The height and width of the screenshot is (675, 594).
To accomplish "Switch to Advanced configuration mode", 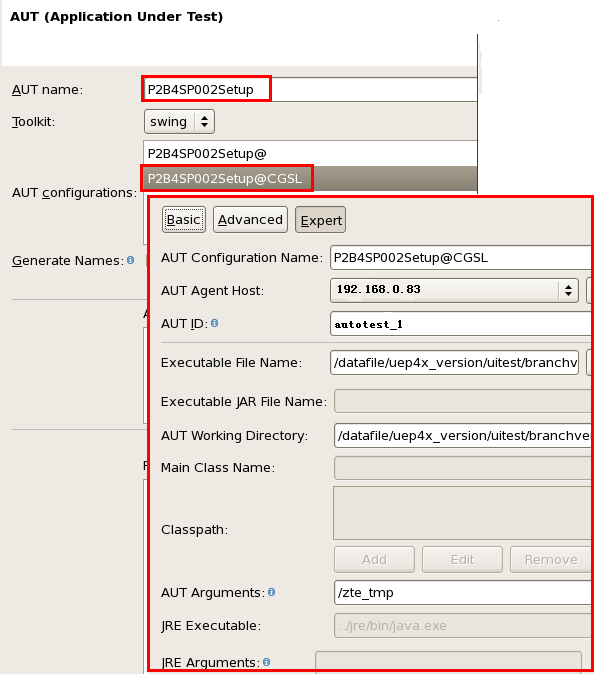I will [250, 220].
